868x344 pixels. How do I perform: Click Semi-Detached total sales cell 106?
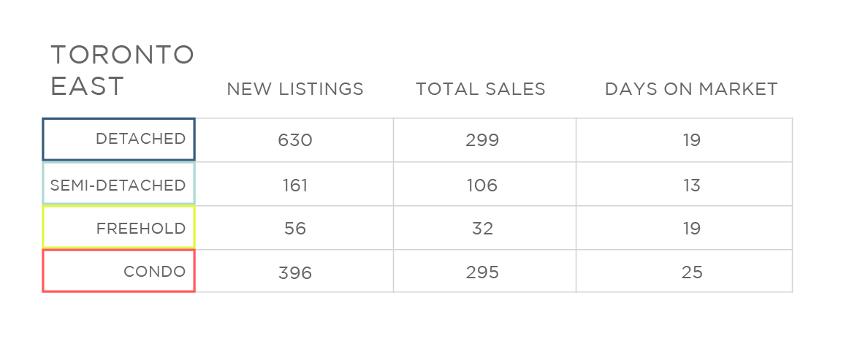pos(482,184)
